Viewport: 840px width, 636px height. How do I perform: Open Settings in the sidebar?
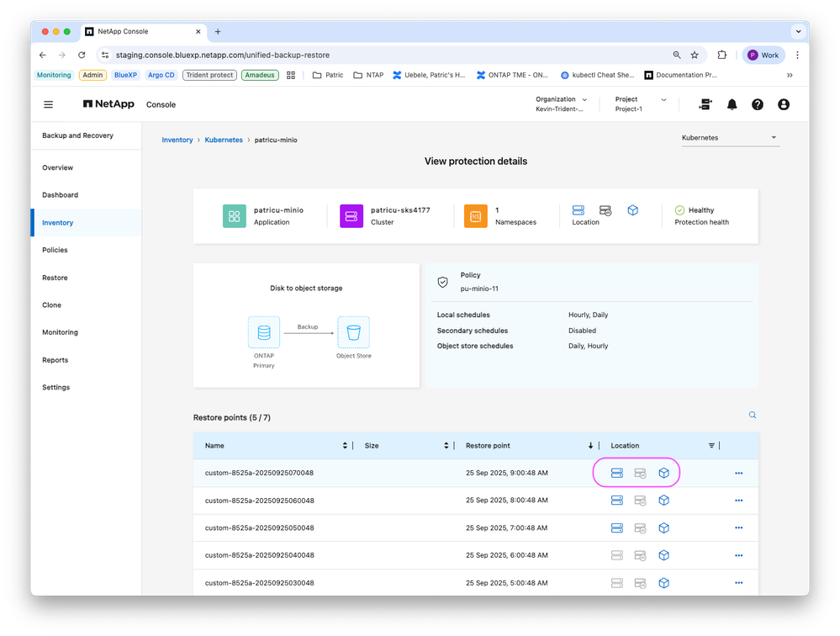pos(55,387)
